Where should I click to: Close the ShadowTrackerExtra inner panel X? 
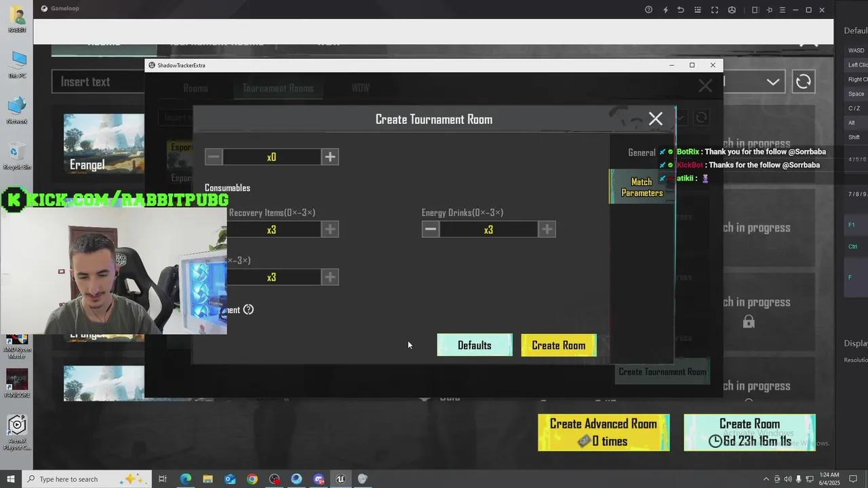(705, 85)
